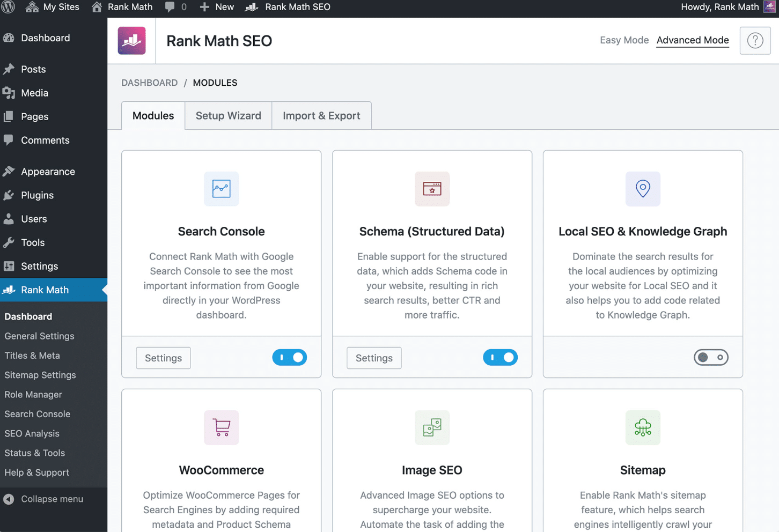779x532 pixels.
Task: Open Rank Math in the sidebar menu
Action: [54, 290]
